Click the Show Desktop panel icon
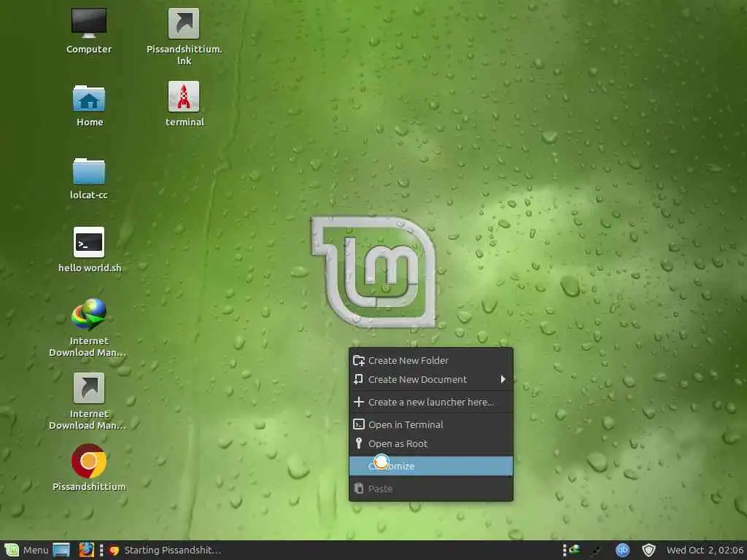Image resolution: width=747 pixels, height=560 pixels. (61, 550)
